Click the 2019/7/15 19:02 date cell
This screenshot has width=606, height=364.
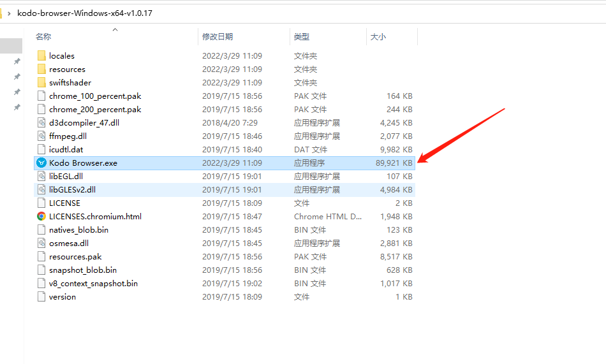tap(232, 283)
